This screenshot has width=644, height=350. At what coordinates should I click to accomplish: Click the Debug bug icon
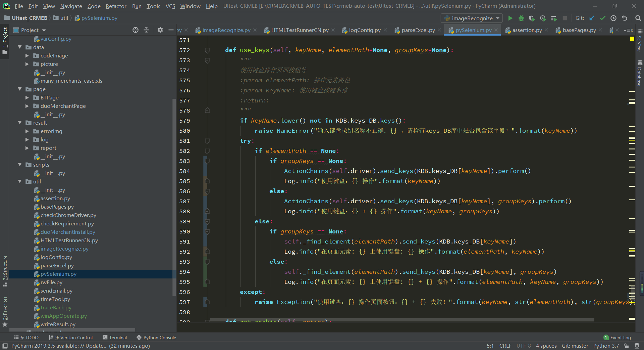point(521,18)
